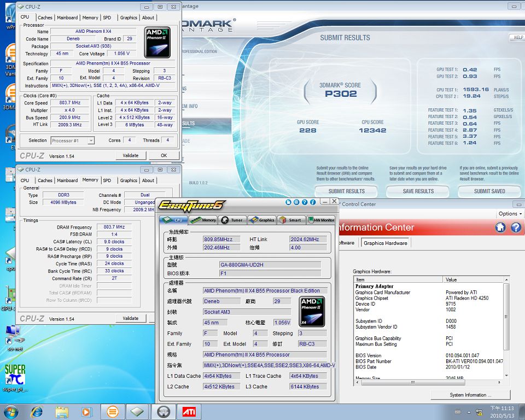Switch to CPU tab in CPU-Z memory window

pyautogui.click(x=25, y=180)
